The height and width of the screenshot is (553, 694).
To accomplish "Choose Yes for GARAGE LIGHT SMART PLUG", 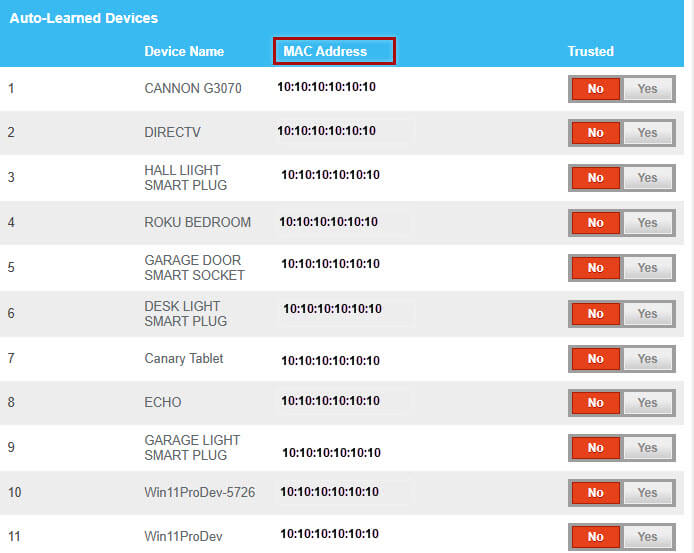I will (x=647, y=447).
